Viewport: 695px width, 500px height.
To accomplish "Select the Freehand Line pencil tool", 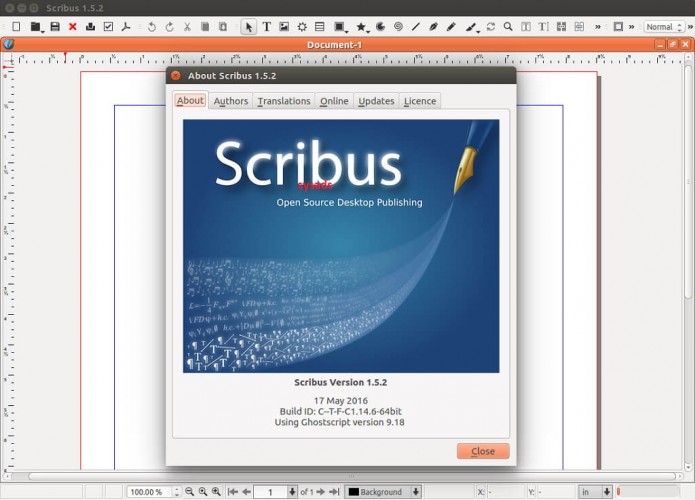I will (x=451, y=27).
